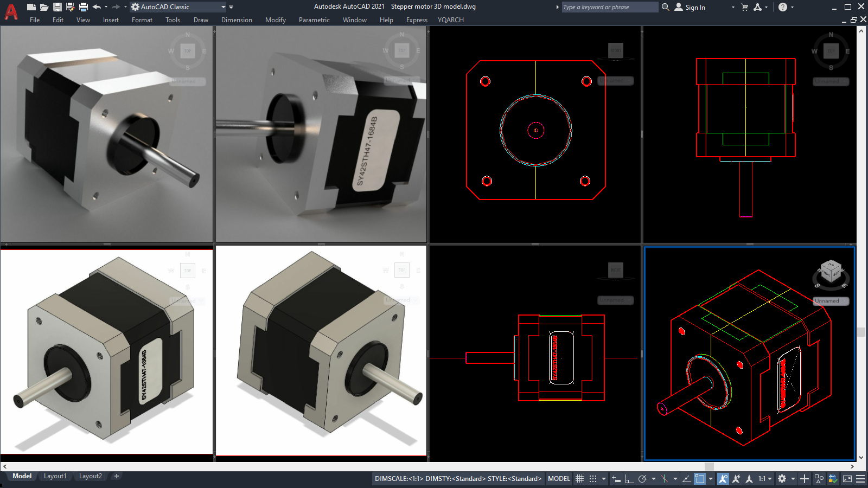Viewport: 868px width, 488px height.
Task: Open the Parametric menu
Action: (314, 20)
